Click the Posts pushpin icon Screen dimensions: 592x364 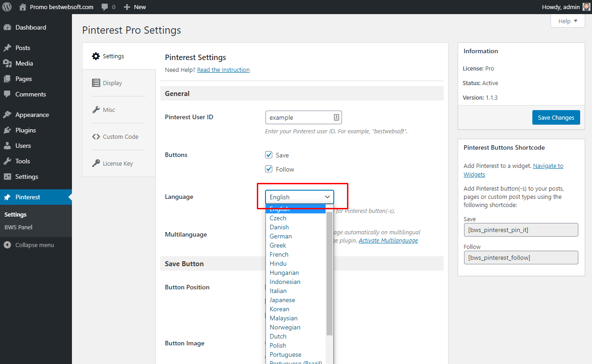pos(7,48)
